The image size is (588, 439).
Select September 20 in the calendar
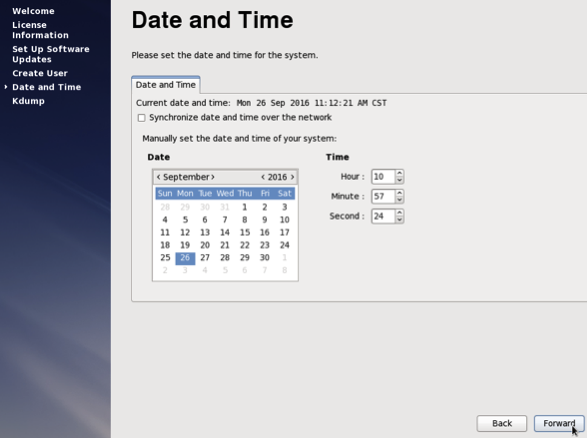point(205,246)
